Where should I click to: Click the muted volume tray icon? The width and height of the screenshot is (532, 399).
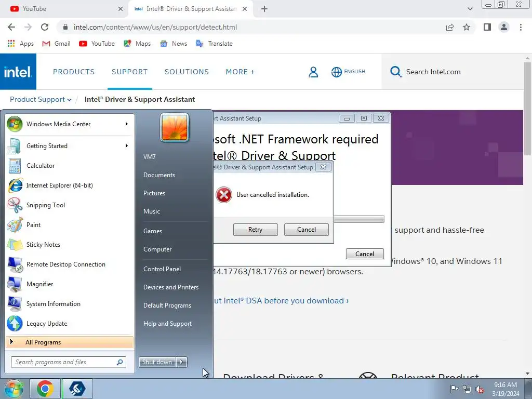480,389
